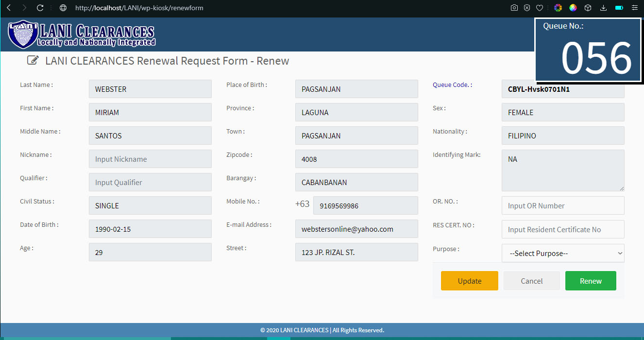Click the battery saver icon
Image resolution: width=644 pixels, height=340 pixels.
point(619,8)
